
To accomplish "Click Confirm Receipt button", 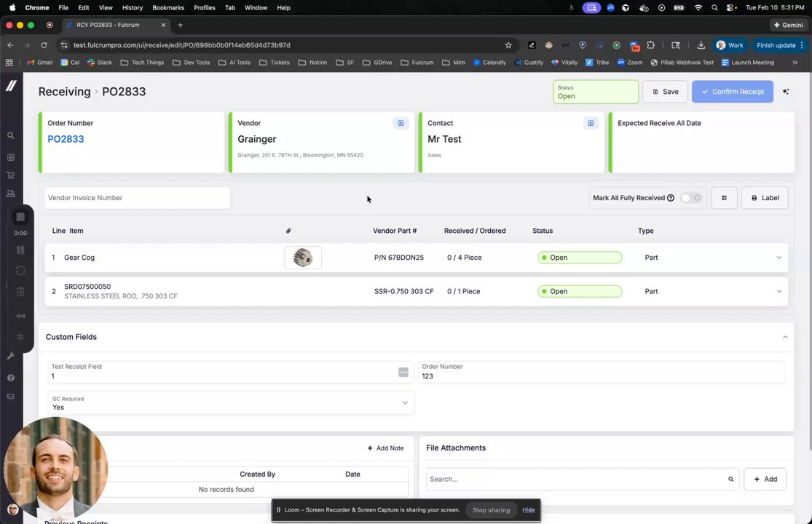I will (x=732, y=92).
